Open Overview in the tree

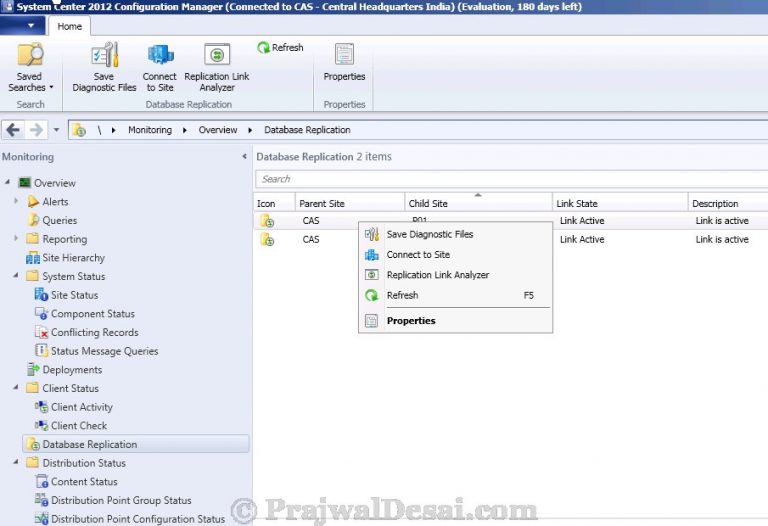click(54, 183)
